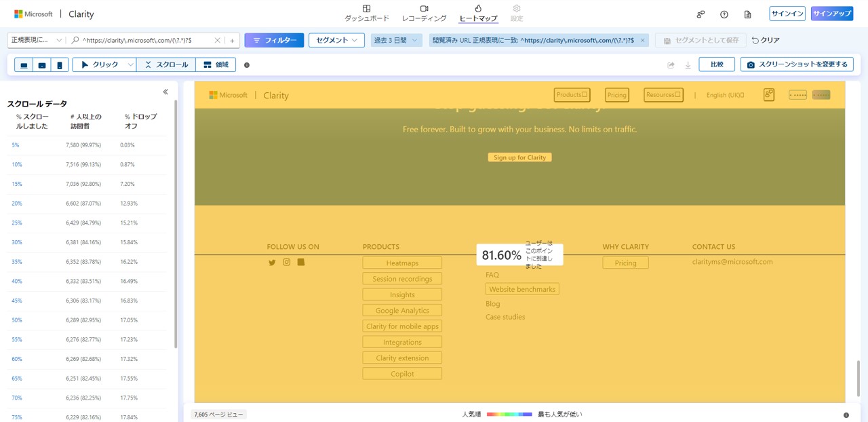Click the Website benchmarks footer link
This screenshot has width=868, height=422.
click(522, 289)
